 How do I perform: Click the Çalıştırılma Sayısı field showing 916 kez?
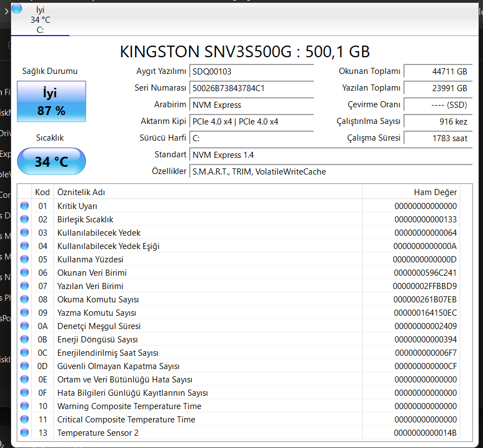pyautogui.click(x=438, y=121)
